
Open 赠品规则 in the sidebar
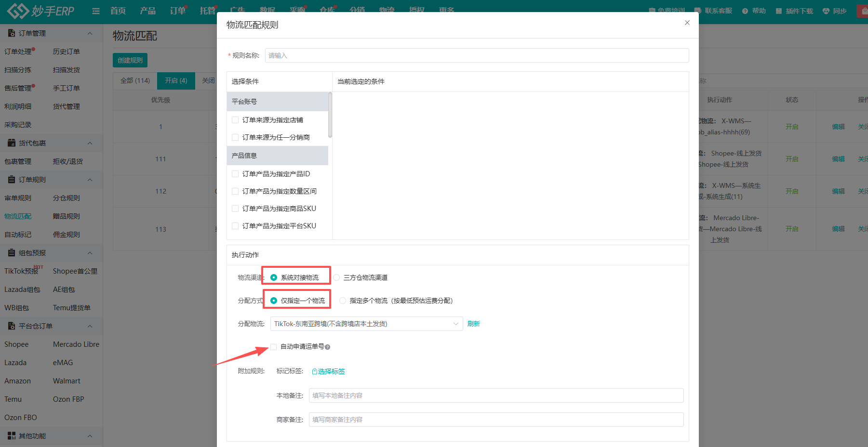pyautogui.click(x=67, y=216)
